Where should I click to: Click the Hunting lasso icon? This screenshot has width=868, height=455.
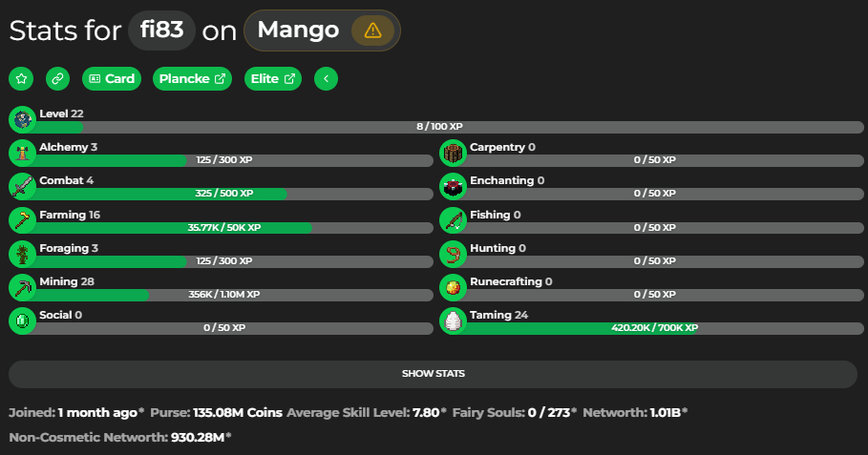(454, 255)
